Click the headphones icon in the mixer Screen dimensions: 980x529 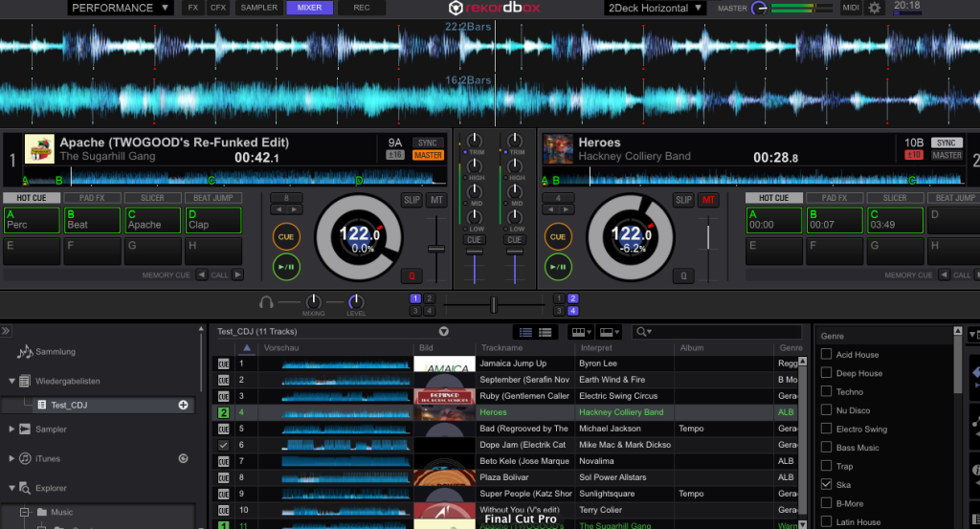[267, 303]
